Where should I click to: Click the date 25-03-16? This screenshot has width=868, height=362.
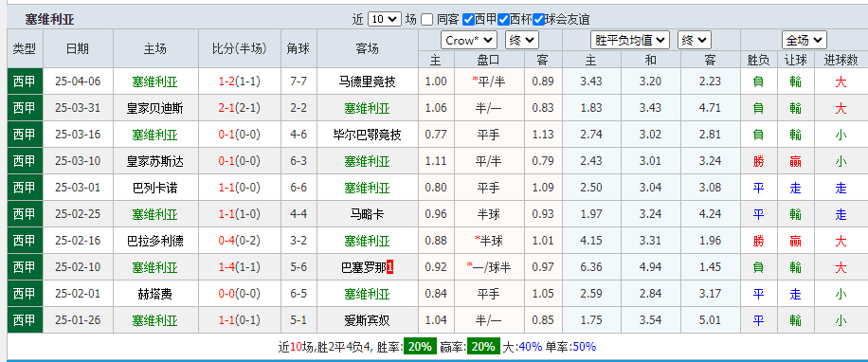(x=78, y=135)
